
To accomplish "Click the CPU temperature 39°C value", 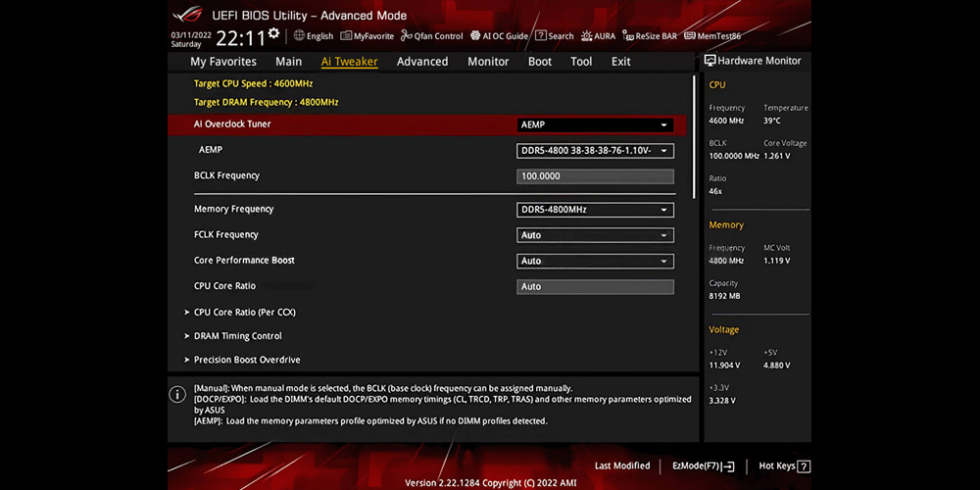I will pos(772,121).
